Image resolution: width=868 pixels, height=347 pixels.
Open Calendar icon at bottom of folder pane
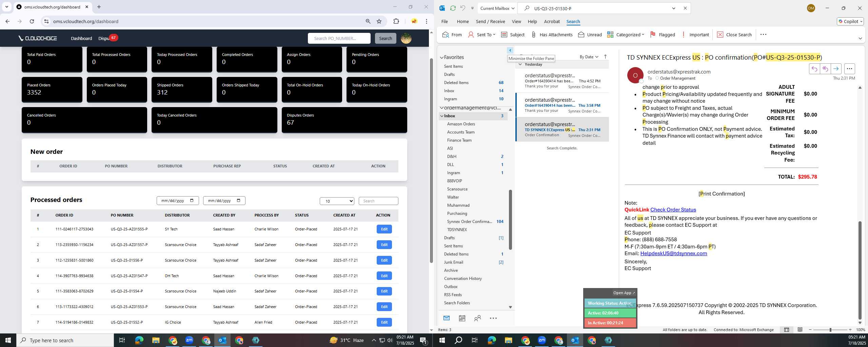[x=462, y=318]
